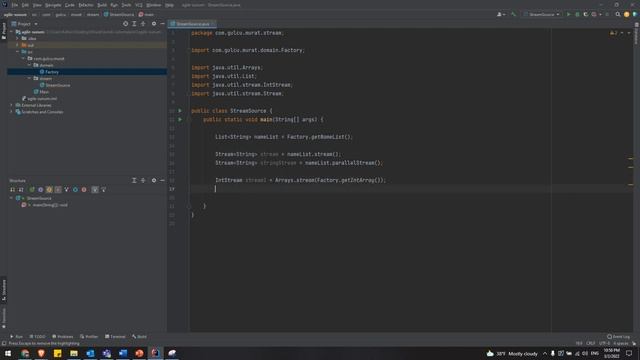This screenshot has height=360, width=640.
Task: Open the Profiler tool window
Action: (89, 337)
